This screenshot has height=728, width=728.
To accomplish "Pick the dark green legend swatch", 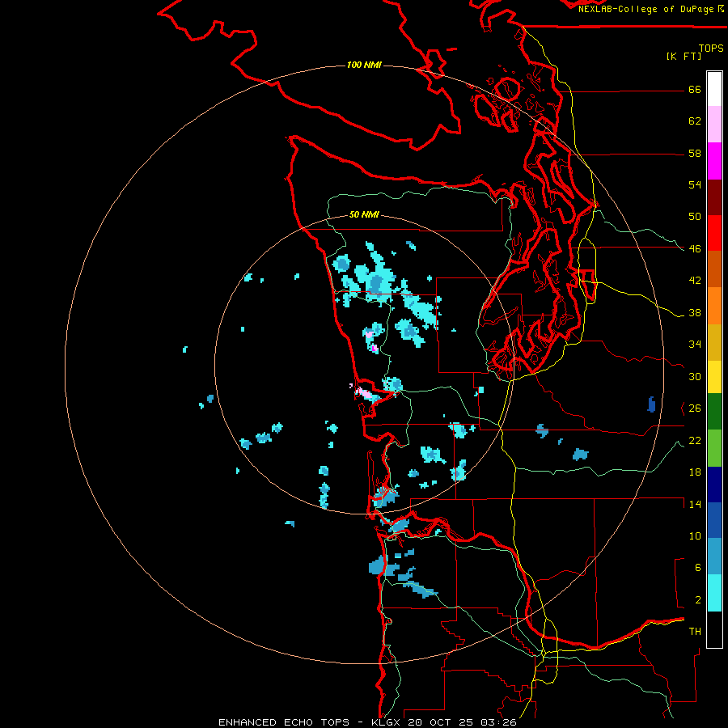I will [x=714, y=412].
